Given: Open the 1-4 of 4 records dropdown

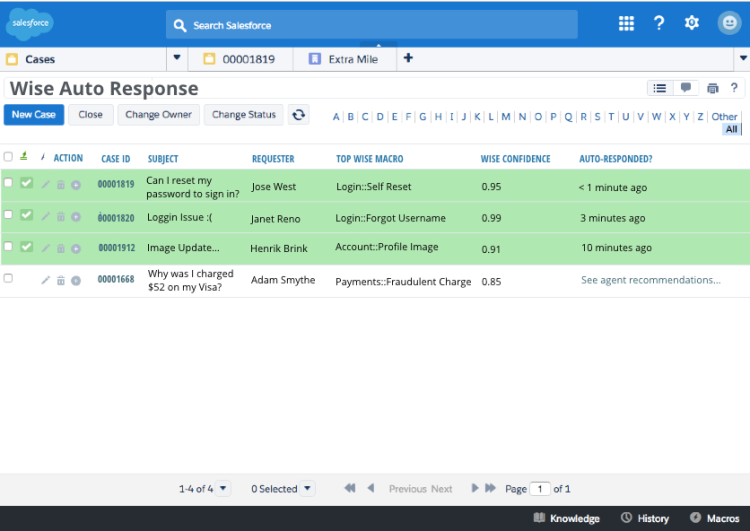Looking at the screenshot, I should coord(223,488).
